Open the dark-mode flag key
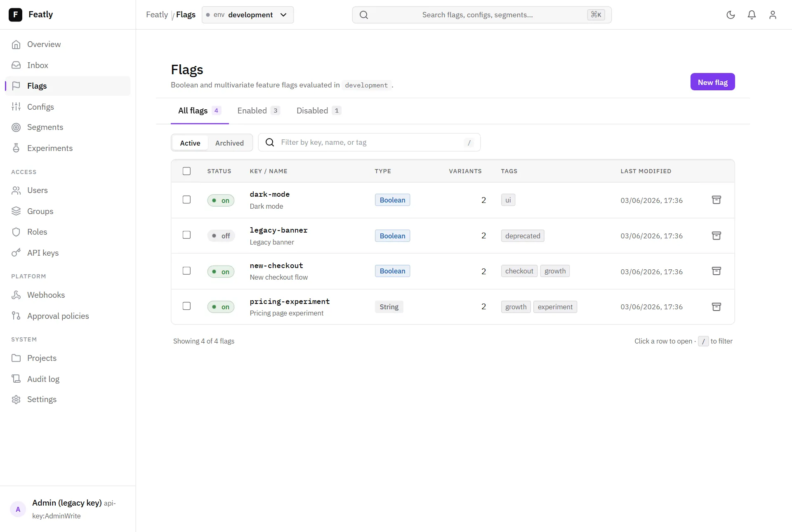 pyautogui.click(x=270, y=194)
